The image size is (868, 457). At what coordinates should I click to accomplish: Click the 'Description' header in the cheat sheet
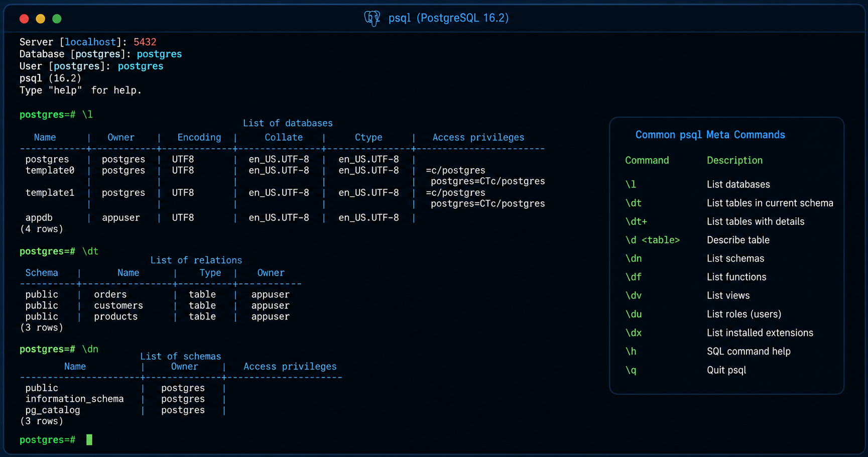pyautogui.click(x=735, y=160)
